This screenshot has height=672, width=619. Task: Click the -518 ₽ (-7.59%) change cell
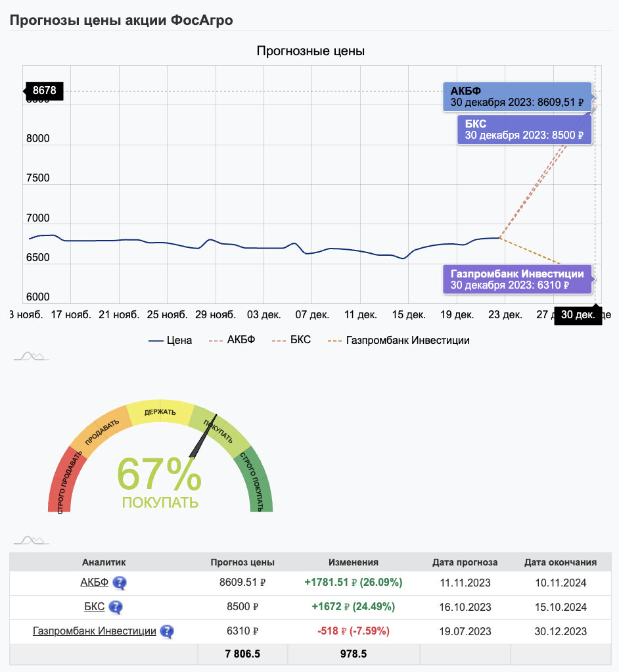point(354,631)
